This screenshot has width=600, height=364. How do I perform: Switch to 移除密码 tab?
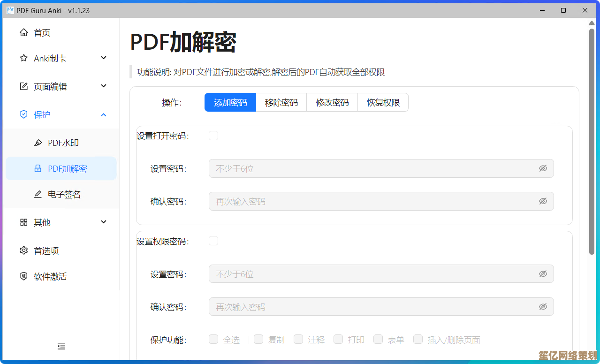(x=281, y=102)
